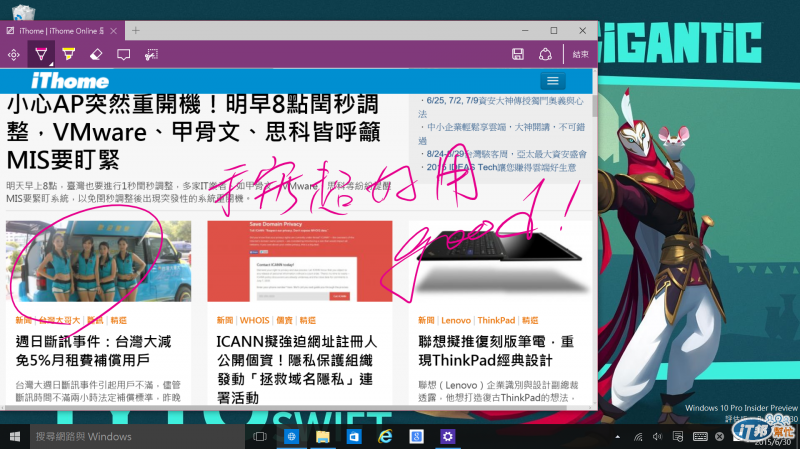Open the Store from the taskbar
Image resolution: width=800 pixels, height=449 pixels.
354,437
